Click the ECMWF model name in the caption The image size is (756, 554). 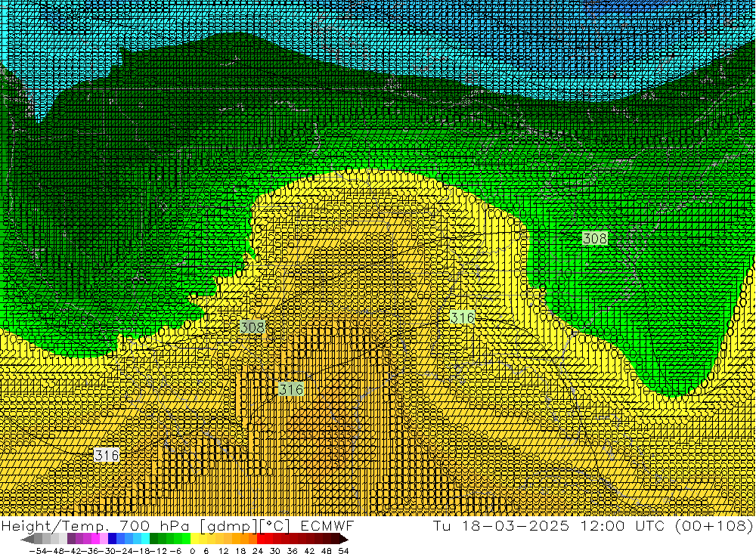(x=327, y=525)
